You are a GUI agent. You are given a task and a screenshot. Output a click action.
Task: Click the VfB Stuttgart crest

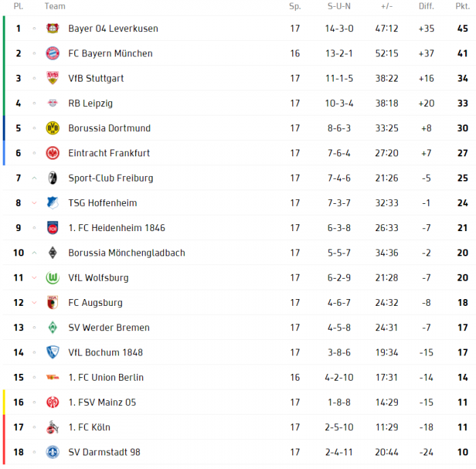[52, 78]
